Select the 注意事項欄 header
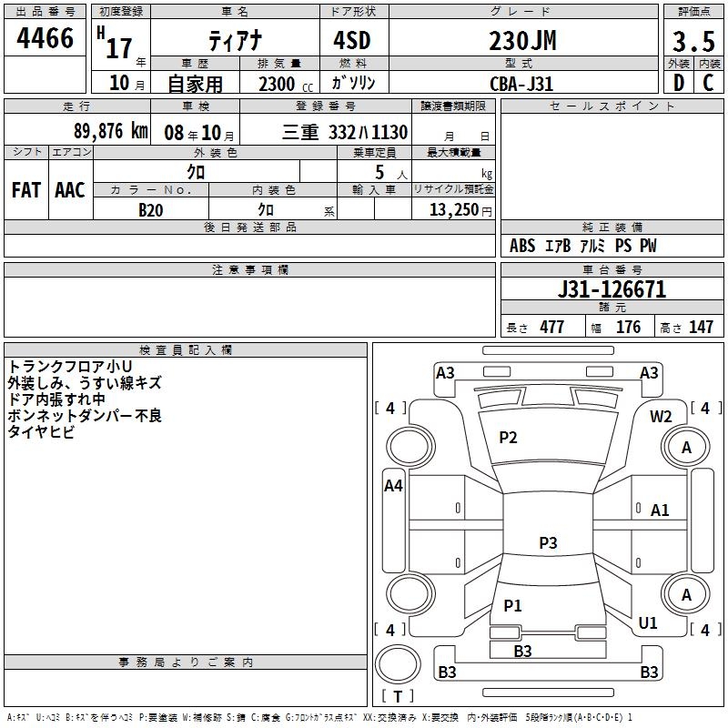Image resolution: width=728 pixels, height=728 pixels. [249, 269]
